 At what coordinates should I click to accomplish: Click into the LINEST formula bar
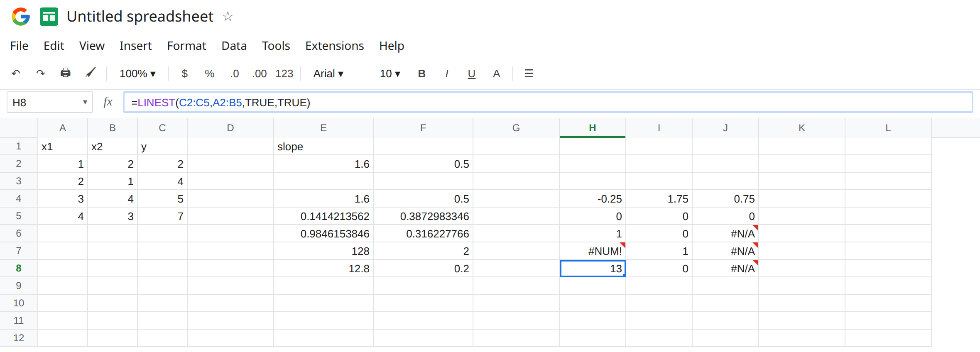click(x=548, y=102)
